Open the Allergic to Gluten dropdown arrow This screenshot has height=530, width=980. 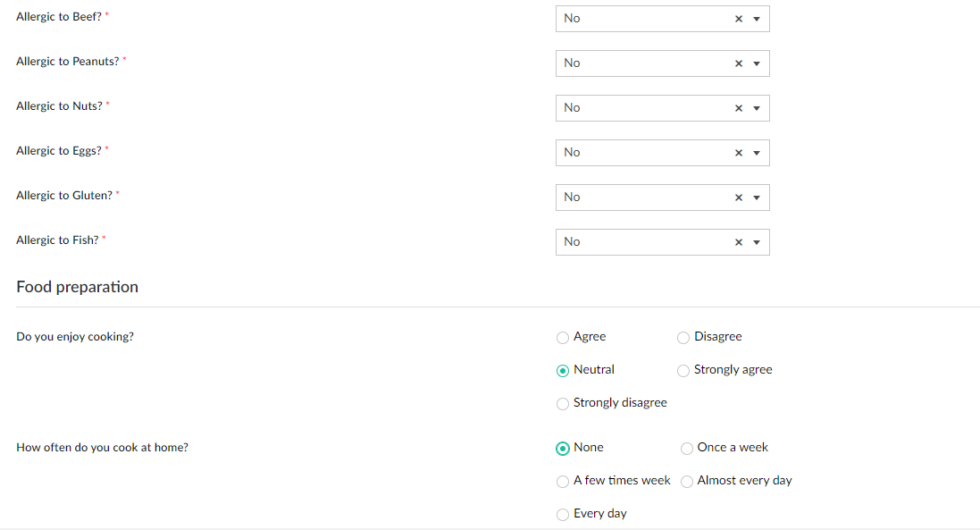pos(757,198)
